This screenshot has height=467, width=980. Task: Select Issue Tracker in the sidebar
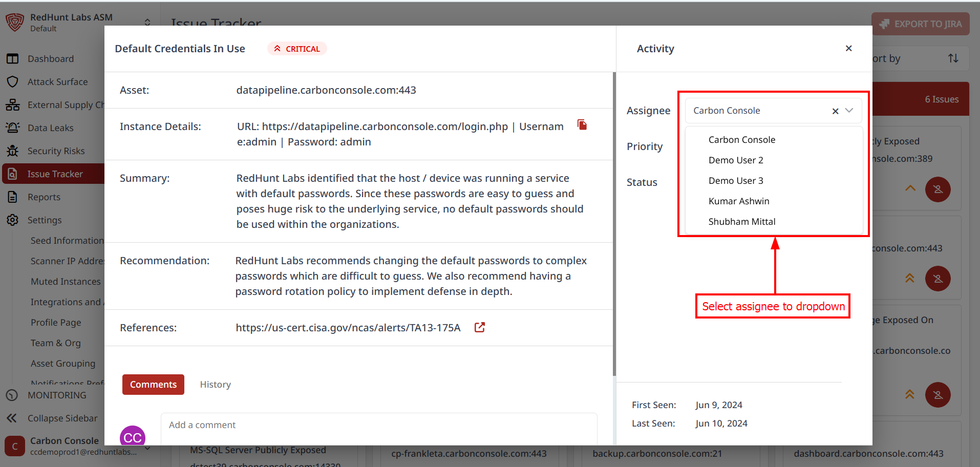tap(54, 174)
